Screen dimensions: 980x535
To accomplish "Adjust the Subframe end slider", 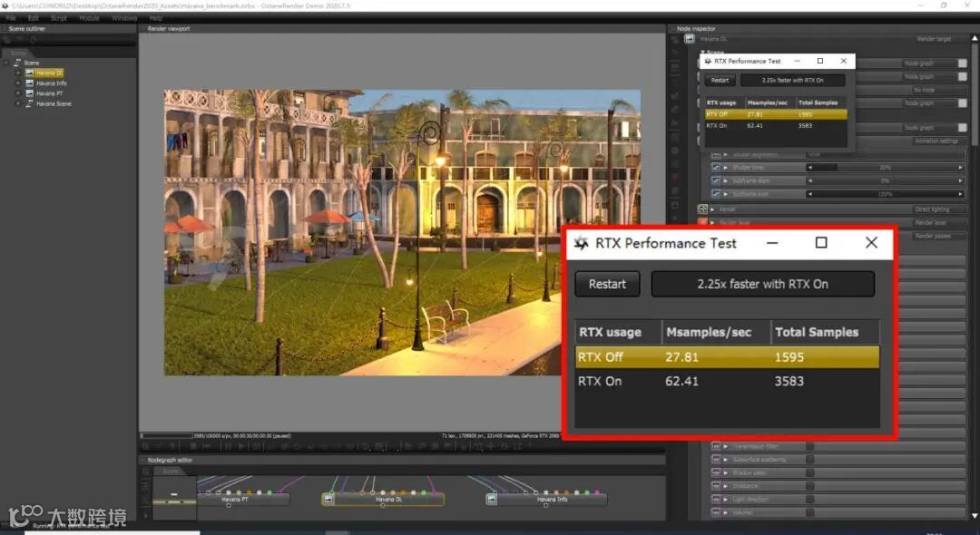I will click(x=885, y=194).
